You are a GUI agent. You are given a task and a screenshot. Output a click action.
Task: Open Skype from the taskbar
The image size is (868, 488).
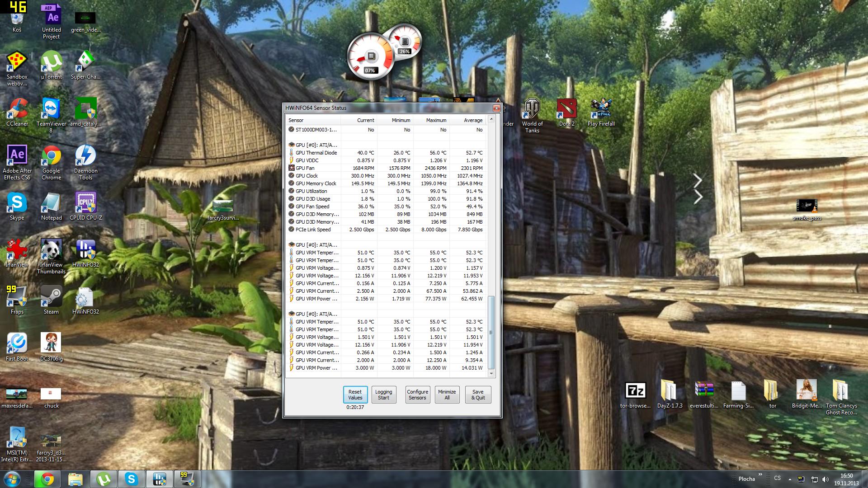[131, 479]
